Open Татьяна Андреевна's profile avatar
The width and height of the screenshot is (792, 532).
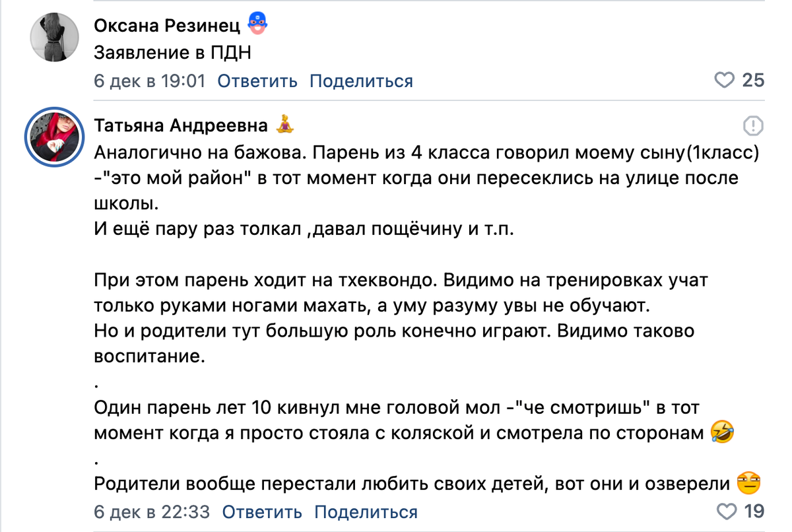pyautogui.click(x=54, y=137)
